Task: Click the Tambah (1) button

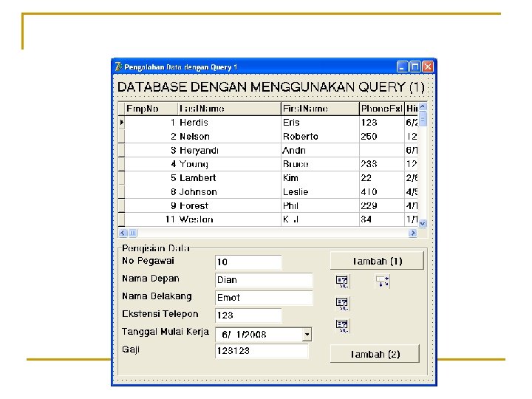Action: tap(377, 261)
